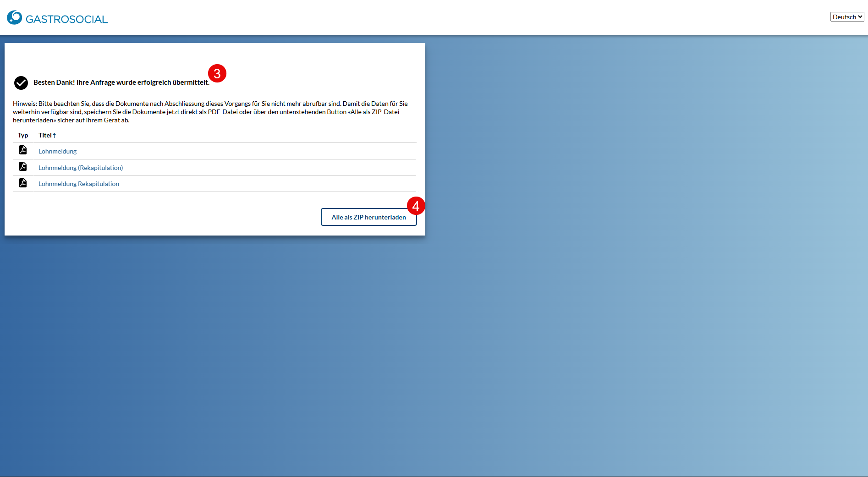
Task: Click the GASTROSOCIAL wordmark text
Action: pyautogui.click(x=66, y=19)
